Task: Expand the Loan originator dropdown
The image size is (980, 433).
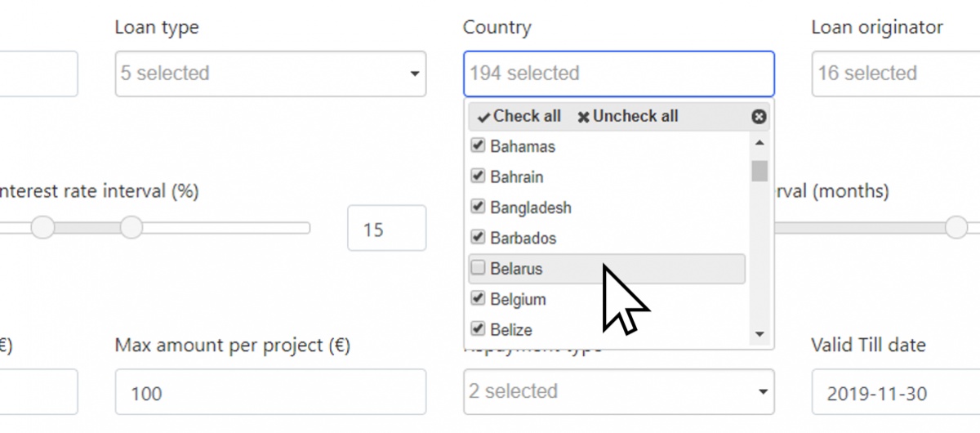Action: [894, 74]
